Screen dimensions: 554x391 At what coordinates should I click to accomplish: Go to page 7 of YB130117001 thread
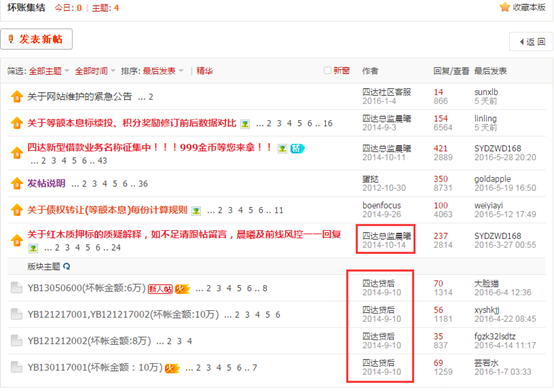pyautogui.click(x=254, y=368)
